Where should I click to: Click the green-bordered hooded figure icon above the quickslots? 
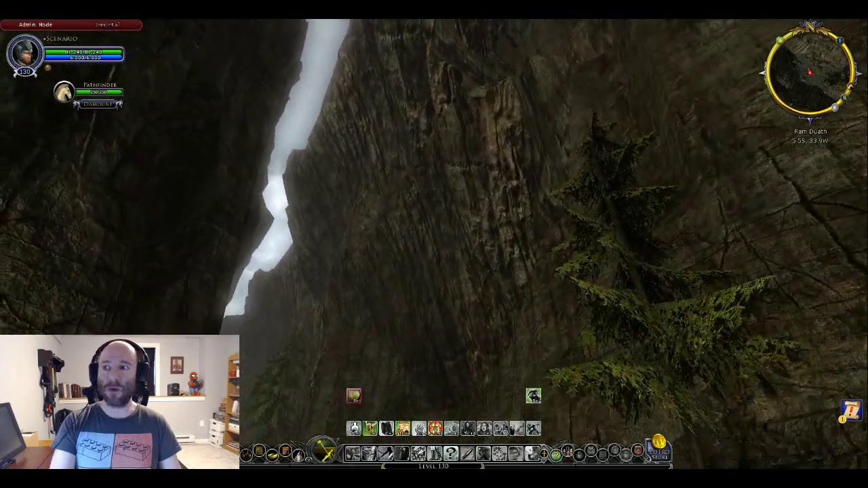click(x=534, y=396)
